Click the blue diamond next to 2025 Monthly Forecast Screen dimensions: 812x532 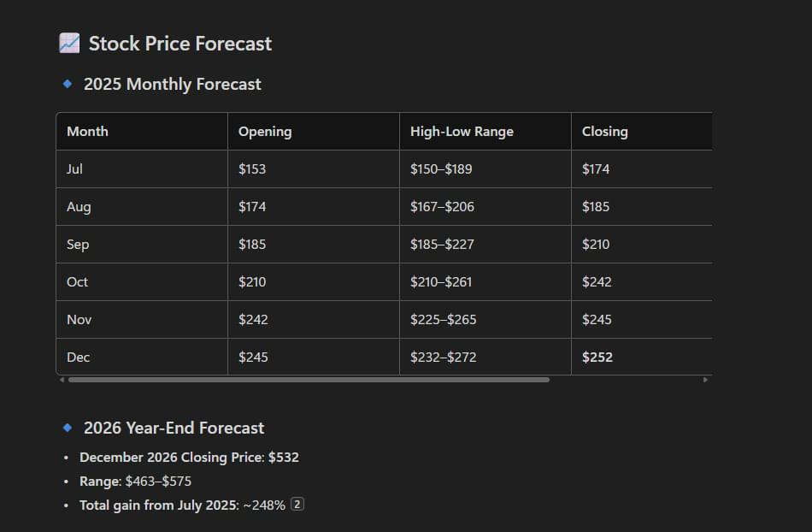68,84
